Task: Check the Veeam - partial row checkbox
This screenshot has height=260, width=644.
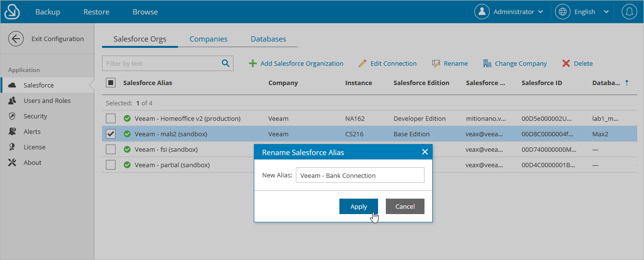Action: click(x=111, y=165)
